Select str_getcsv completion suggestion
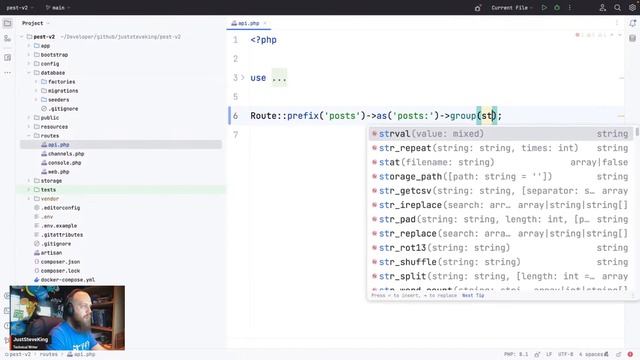This screenshot has width=640, height=360. click(501, 191)
